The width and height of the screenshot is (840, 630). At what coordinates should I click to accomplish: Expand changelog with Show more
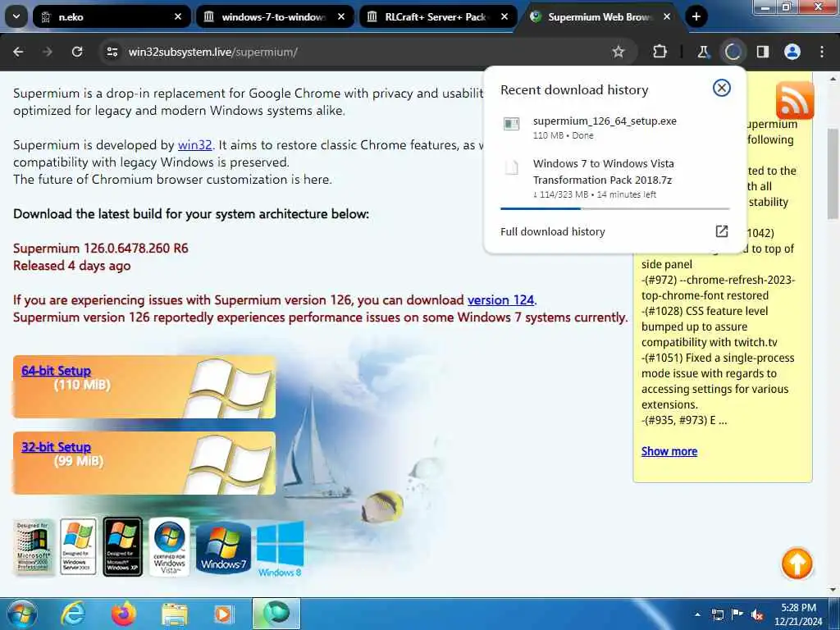pyautogui.click(x=669, y=451)
